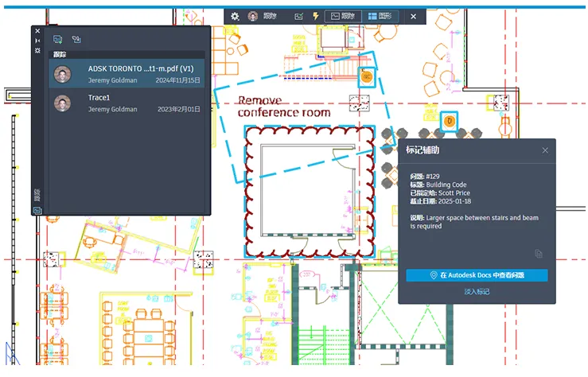Select the Trace1 entry
588x377 pixels.
pos(127,103)
